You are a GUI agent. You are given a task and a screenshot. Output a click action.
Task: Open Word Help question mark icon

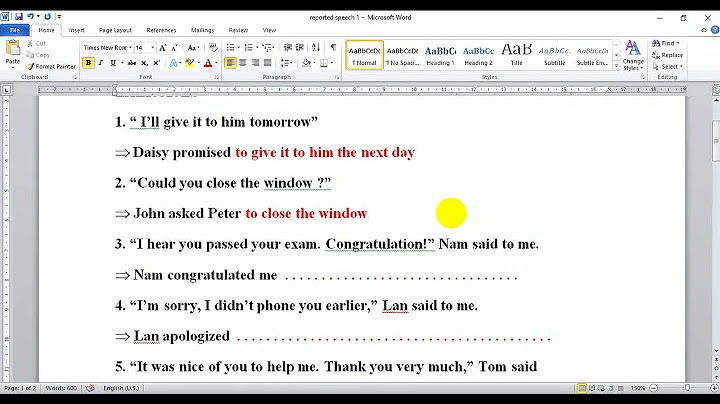[x=714, y=30]
